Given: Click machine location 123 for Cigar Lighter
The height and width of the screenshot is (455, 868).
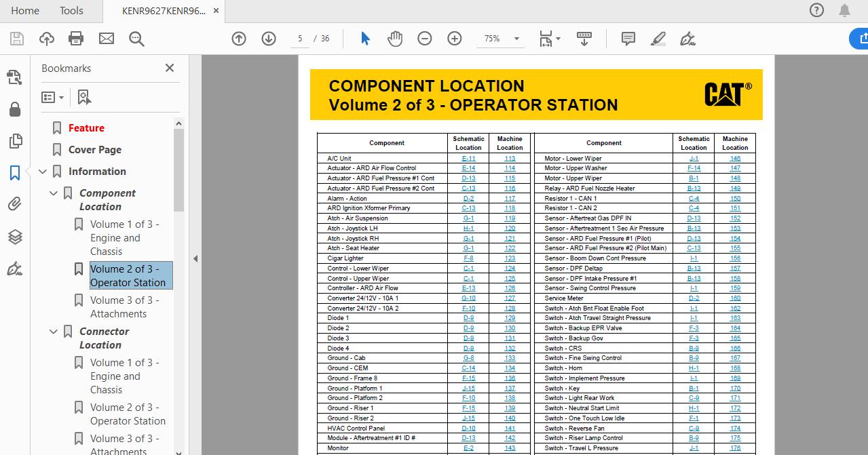Looking at the screenshot, I should [x=510, y=258].
